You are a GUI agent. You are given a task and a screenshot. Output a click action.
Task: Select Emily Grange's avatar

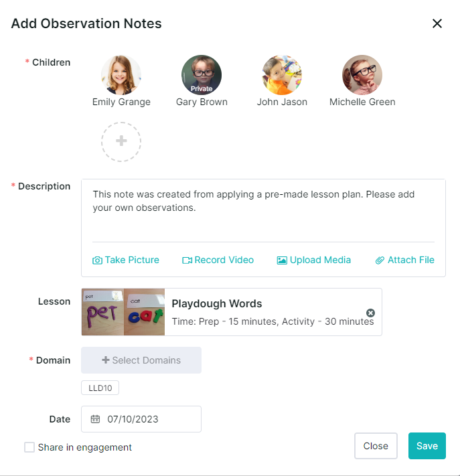pos(121,75)
